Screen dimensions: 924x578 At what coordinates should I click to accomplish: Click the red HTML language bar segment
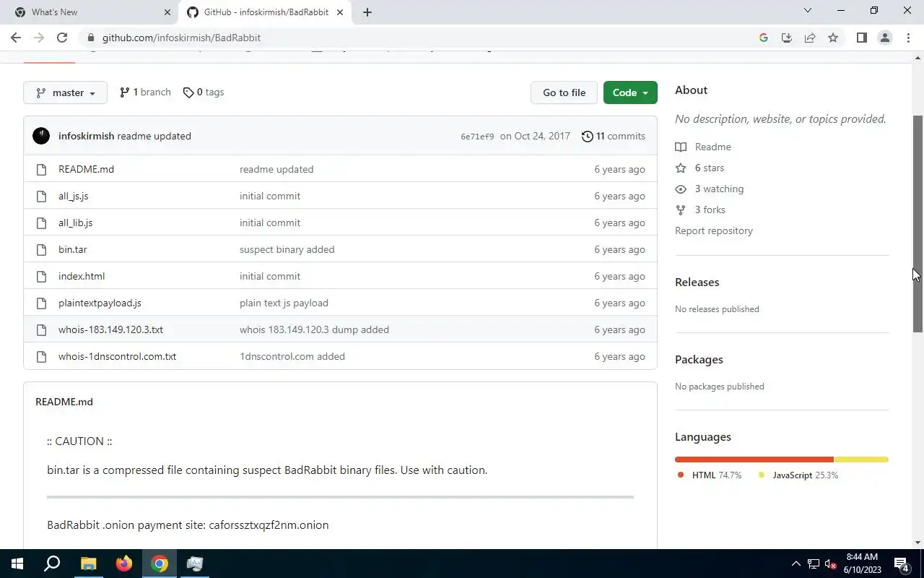[x=754, y=460]
